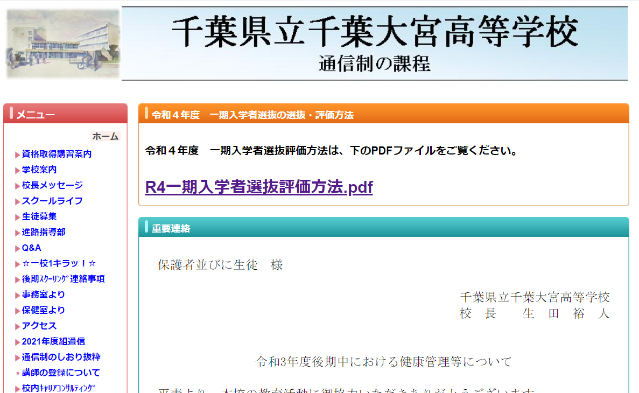Open 2021年度組通信 link
This screenshot has height=393, width=639.
pyautogui.click(x=53, y=341)
